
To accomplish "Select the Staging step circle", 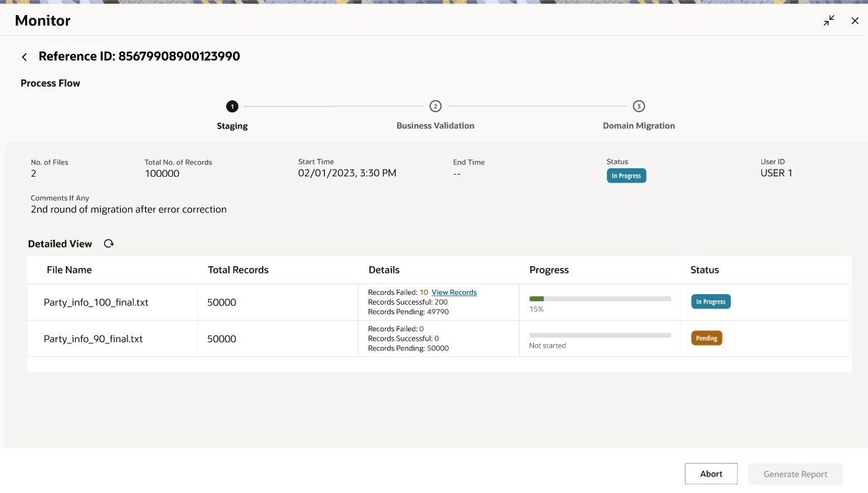I will tap(232, 107).
